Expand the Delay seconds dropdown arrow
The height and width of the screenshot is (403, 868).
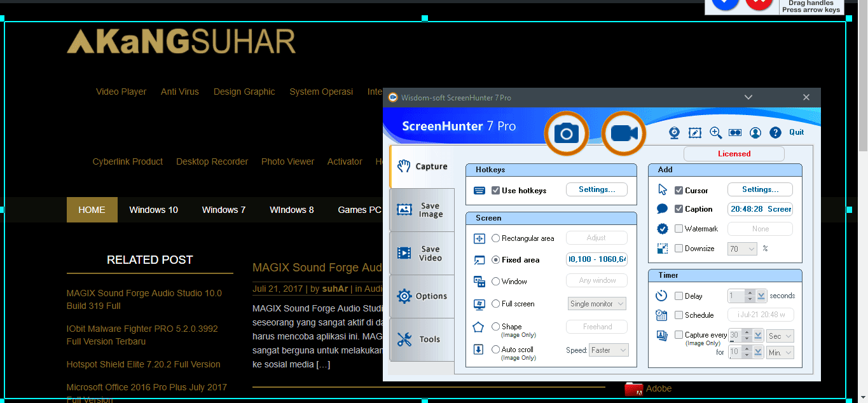click(761, 296)
